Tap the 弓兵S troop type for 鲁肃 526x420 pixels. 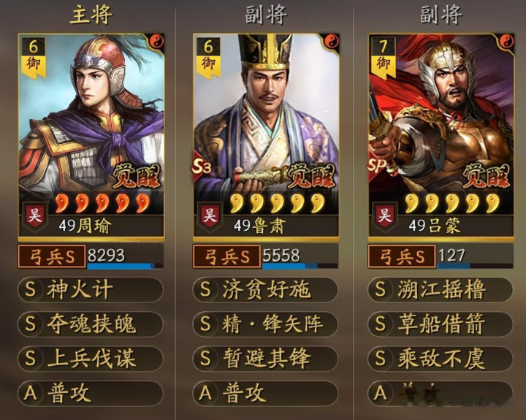point(226,256)
